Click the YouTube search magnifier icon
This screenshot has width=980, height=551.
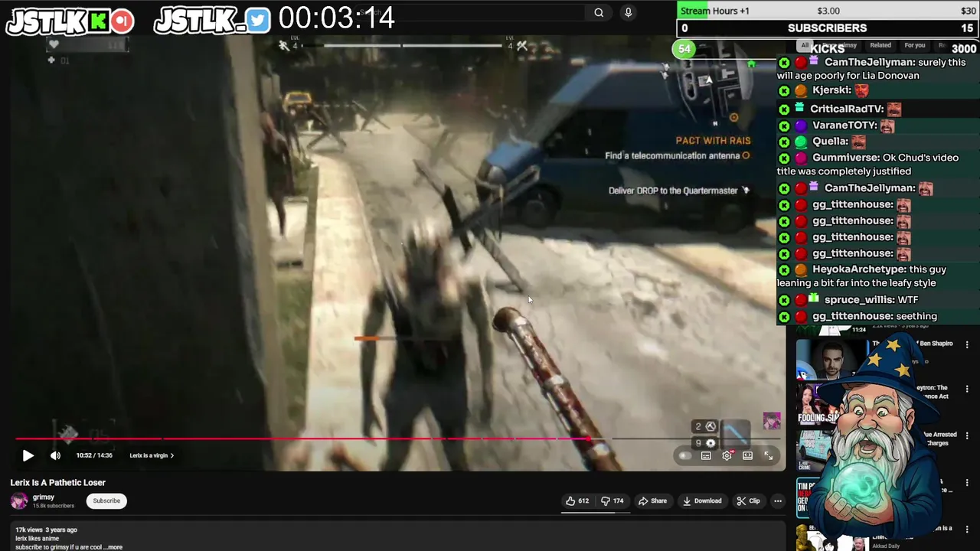(x=599, y=12)
